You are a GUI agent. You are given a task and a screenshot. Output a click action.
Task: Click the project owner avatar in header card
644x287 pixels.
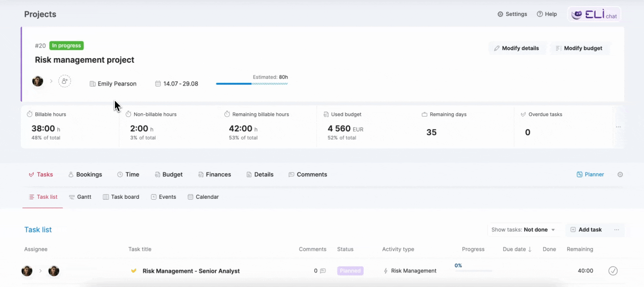click(38, 81)
